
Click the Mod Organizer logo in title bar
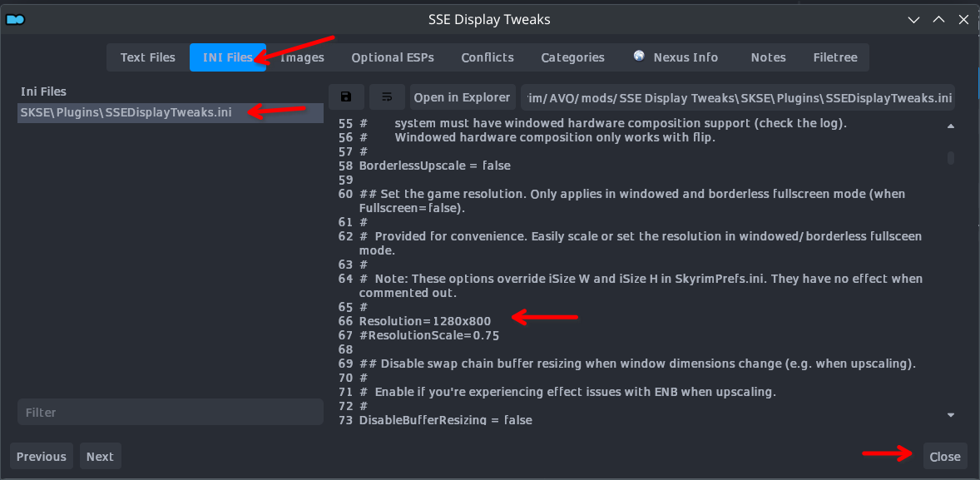[15, 18]
